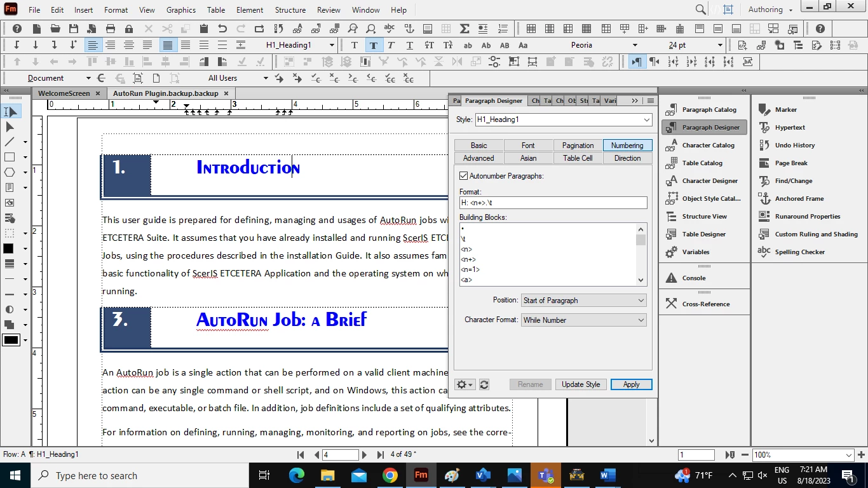Open a file using the folder icon
Screen dimensions: 868x488
point(55,29)
